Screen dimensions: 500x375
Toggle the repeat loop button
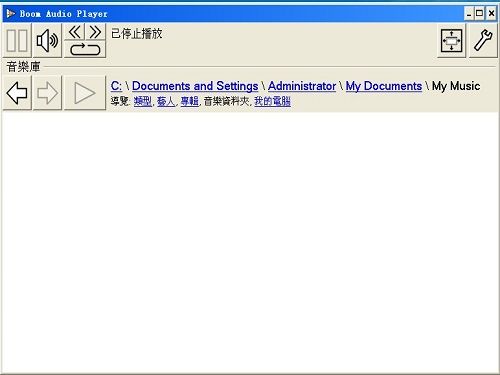(85, 49)
